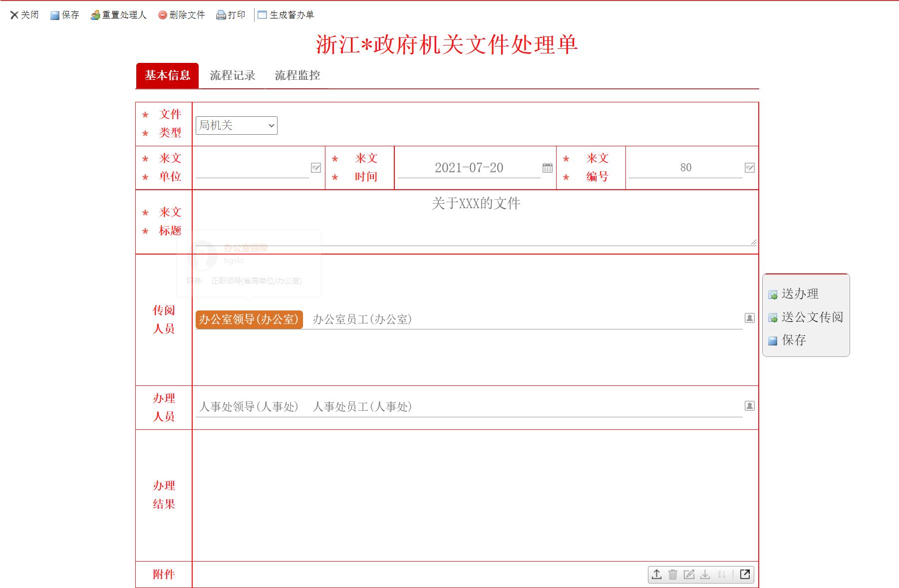899x588 pixels.
Task: Click the selector icon beside 来文单位 field
Action: [x=316, y=168]
